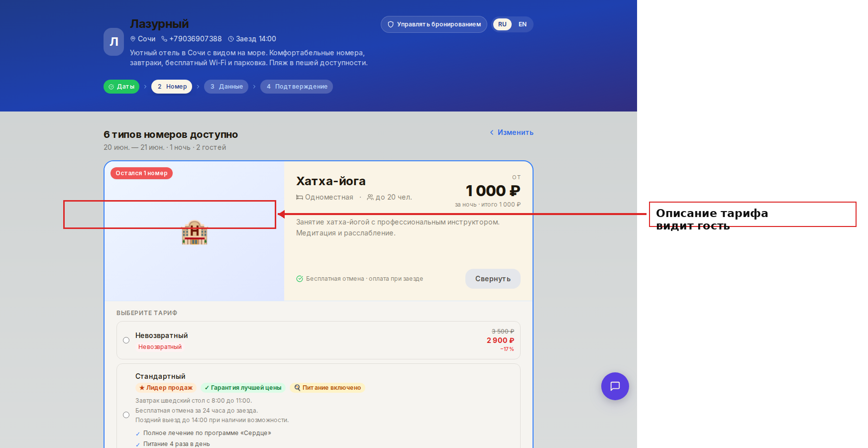Screen dimensions: 868x448
Task: Open Управлять бронированием
Action: tap(434, 24)
